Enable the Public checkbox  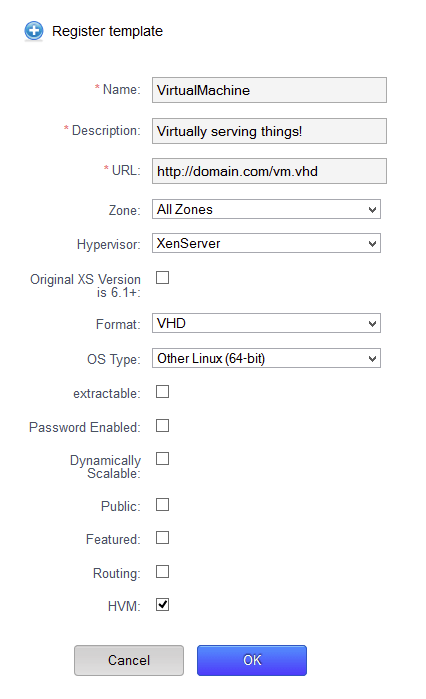click(162, 505)
